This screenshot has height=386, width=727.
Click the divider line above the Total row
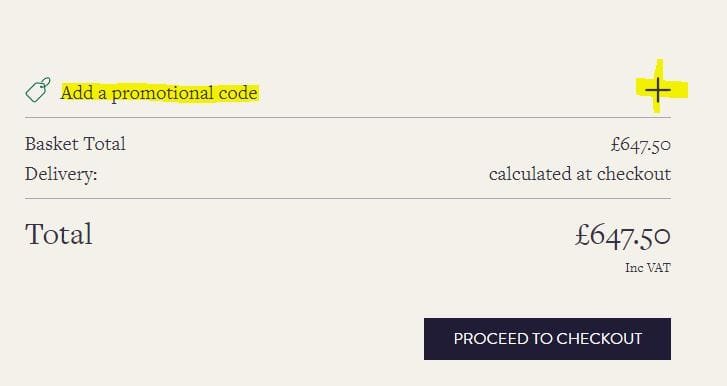pos(348,199)
